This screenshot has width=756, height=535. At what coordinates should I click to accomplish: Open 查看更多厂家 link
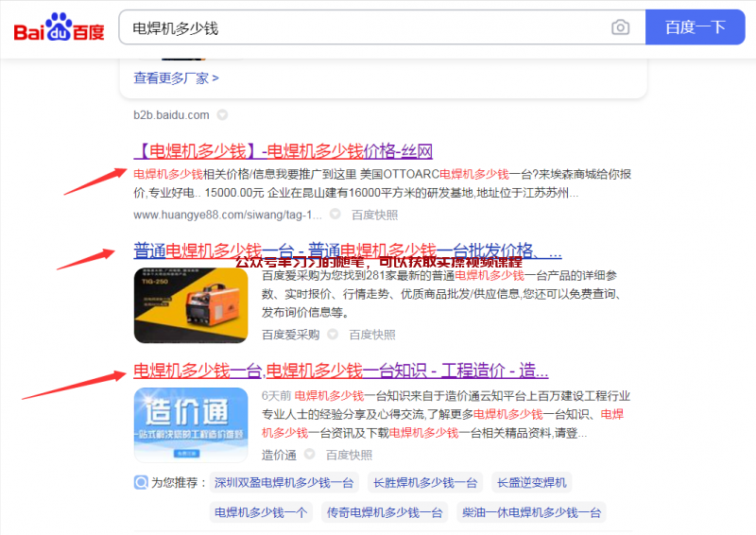tap(176, 78)
